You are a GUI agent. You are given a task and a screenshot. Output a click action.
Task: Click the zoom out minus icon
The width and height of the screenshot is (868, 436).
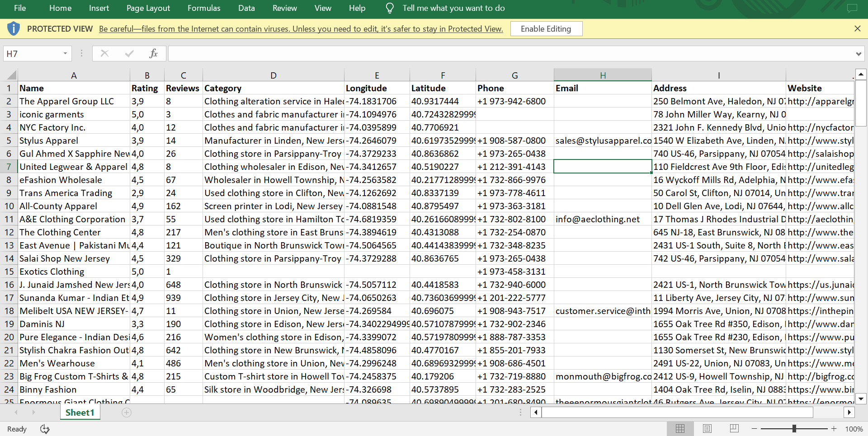click(x=754, y=429)
